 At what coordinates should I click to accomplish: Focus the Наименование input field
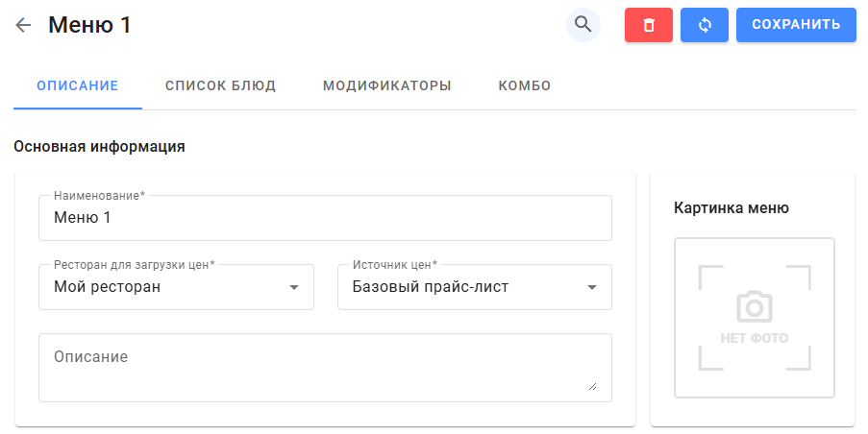click(325, 219)
